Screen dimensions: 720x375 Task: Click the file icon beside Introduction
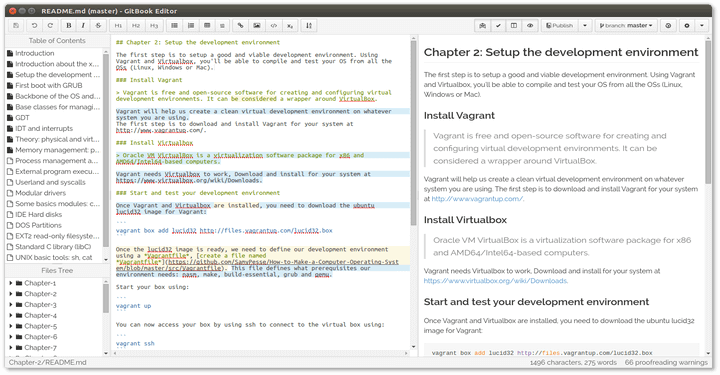click(10, 53)
